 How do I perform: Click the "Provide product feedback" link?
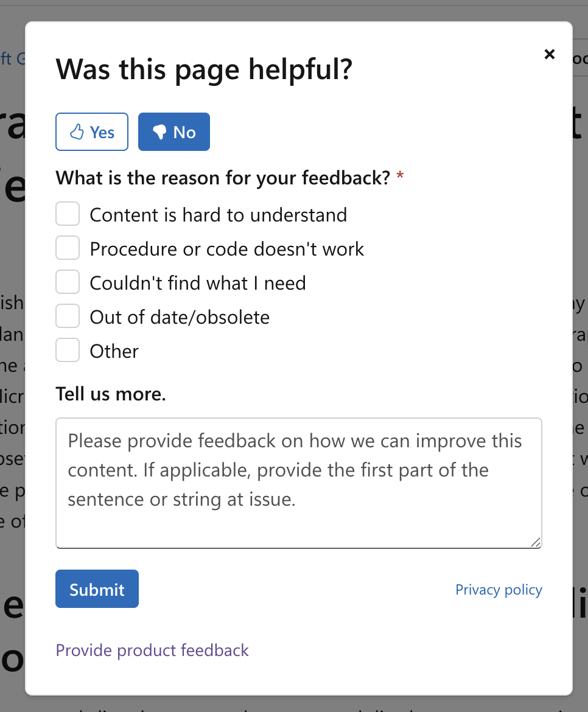coord(152,650)
